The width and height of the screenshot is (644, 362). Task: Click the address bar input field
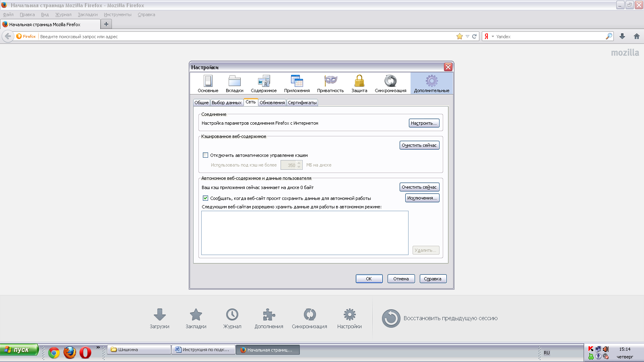246,36
